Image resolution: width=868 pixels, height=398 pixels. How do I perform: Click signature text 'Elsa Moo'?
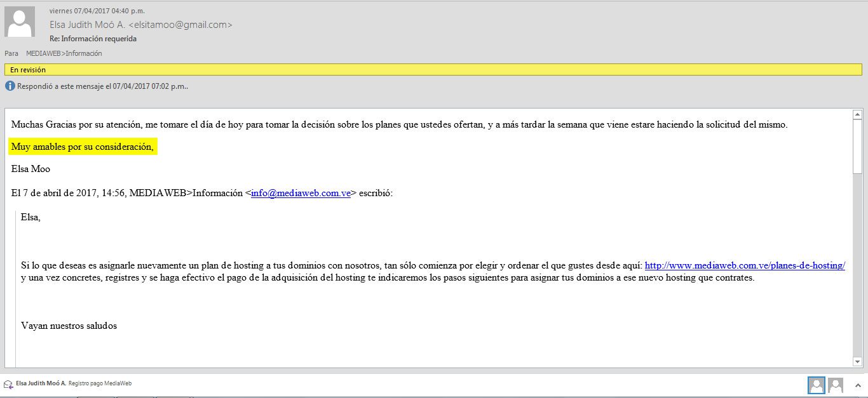click(x=31, y=169)
